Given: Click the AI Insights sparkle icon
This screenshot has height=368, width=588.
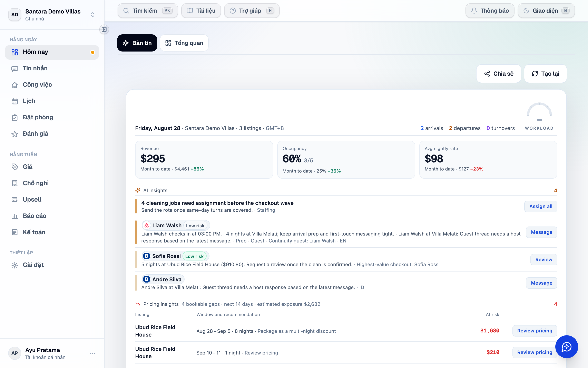Looking at the screenshot, I should [x=138, y=190].
